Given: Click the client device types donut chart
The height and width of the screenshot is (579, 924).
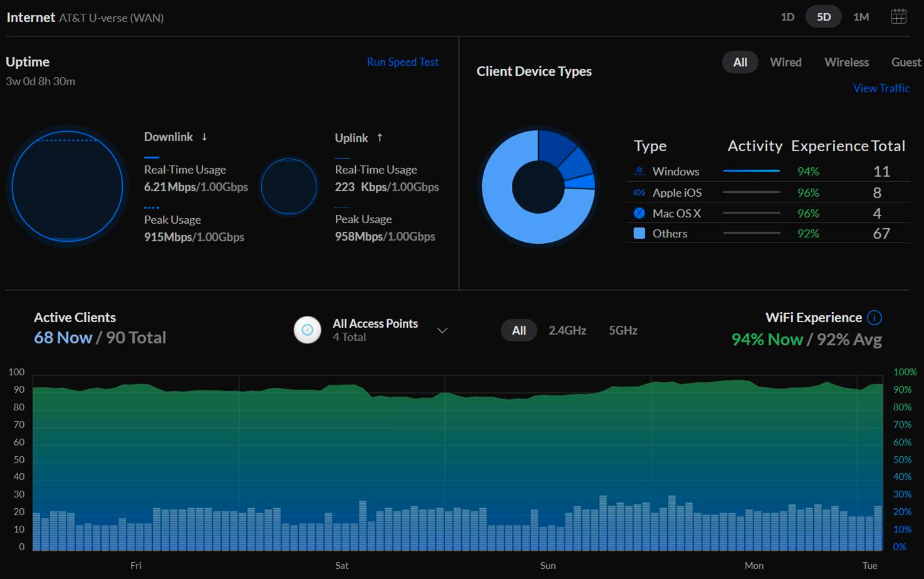Looking at the screenshot, I should coord(538,187).
